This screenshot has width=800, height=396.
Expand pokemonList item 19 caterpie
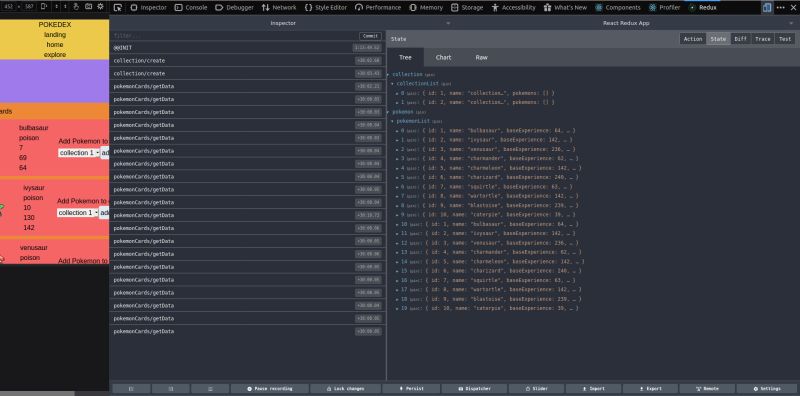click(397, 308)
